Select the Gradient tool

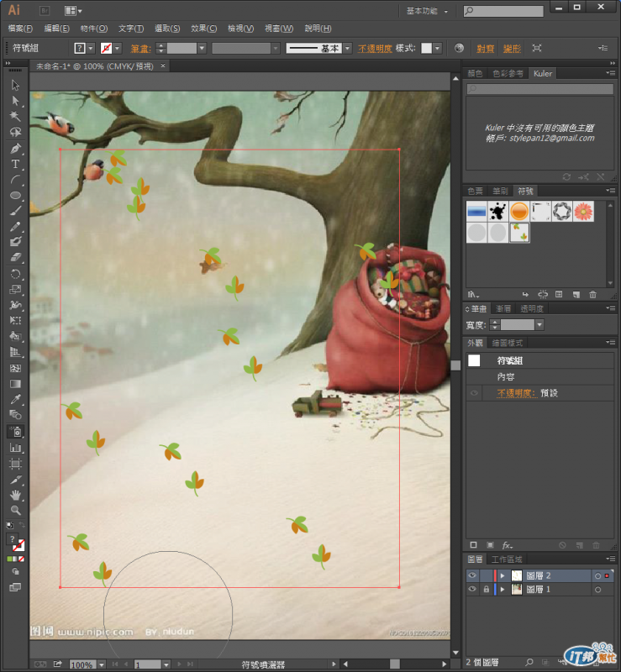[x=15, y=384]
